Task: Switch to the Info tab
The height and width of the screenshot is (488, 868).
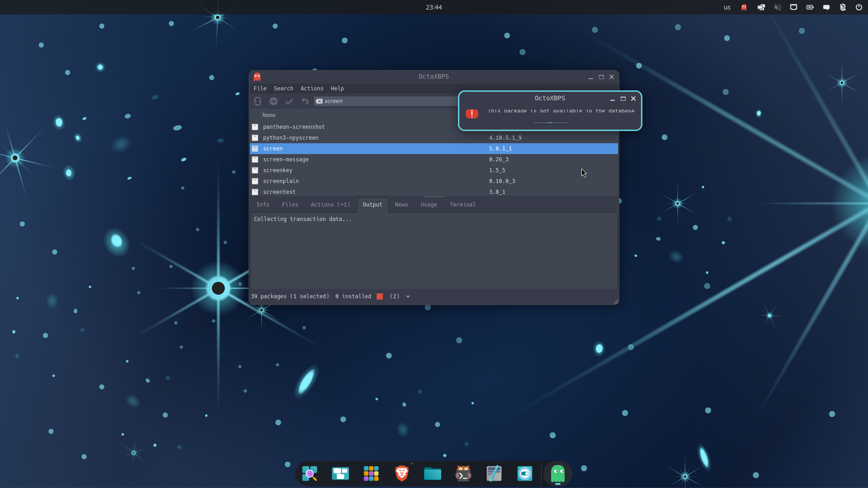Action: [x=263, y=205]
